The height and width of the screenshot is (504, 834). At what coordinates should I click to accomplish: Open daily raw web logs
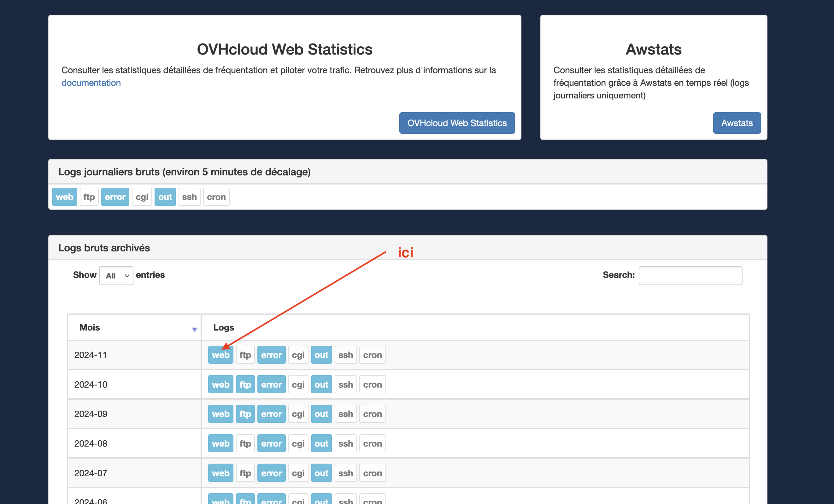(64, 197)
